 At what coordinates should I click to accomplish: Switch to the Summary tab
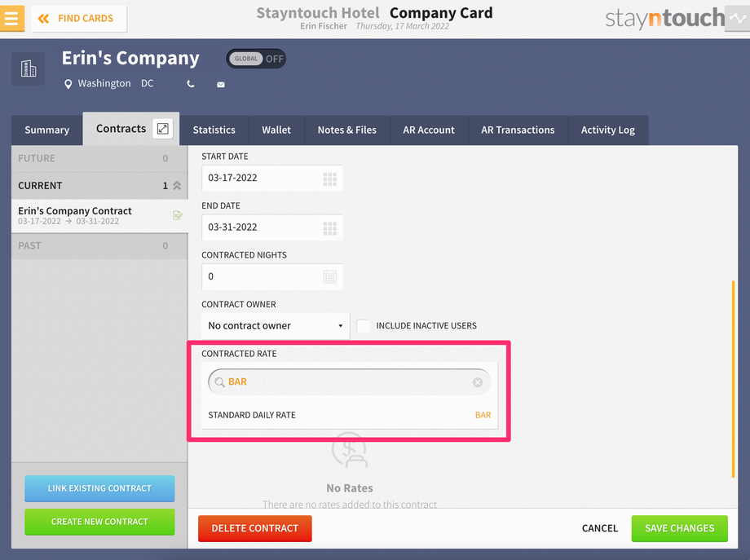[x=47, y=130]
